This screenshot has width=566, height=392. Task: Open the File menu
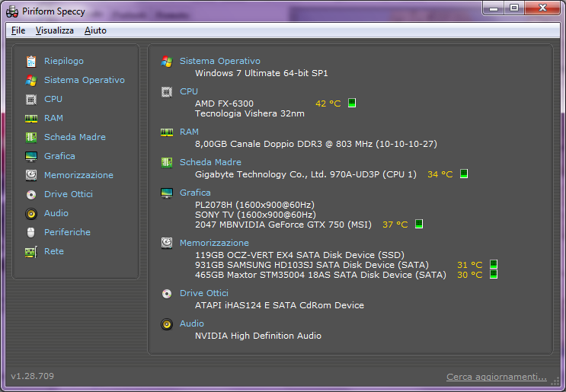18,30
